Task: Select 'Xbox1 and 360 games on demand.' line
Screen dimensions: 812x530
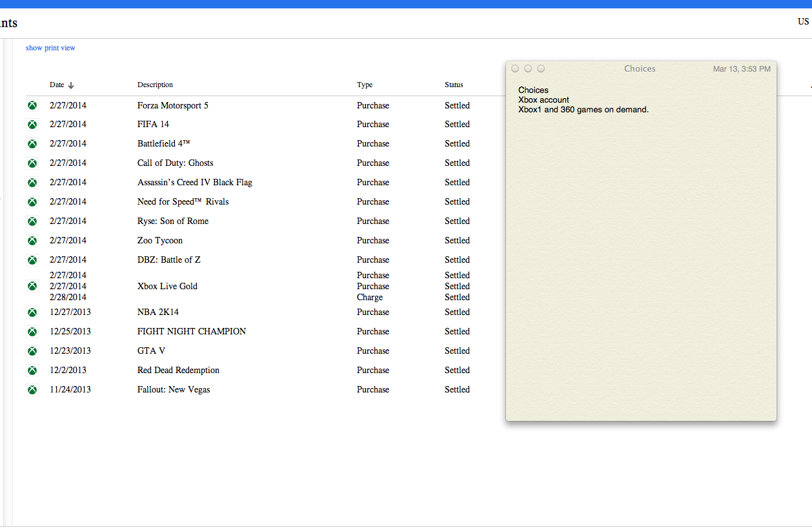Action: (584, 110)
